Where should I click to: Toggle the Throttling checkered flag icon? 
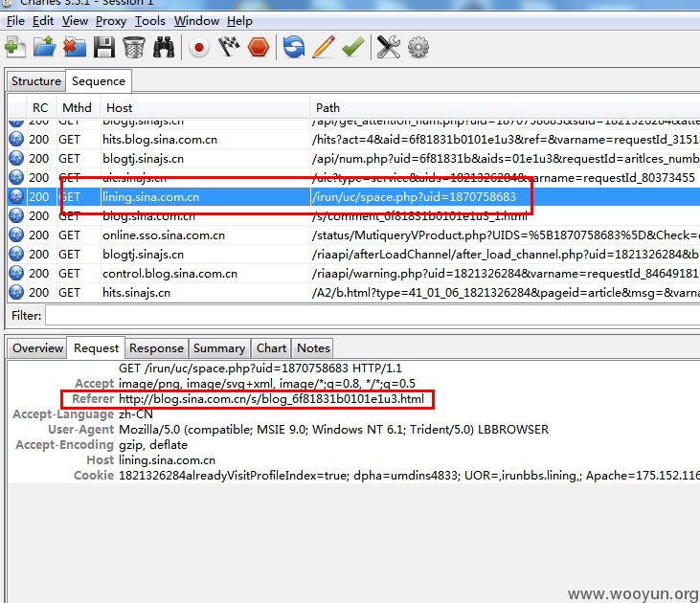229,47
